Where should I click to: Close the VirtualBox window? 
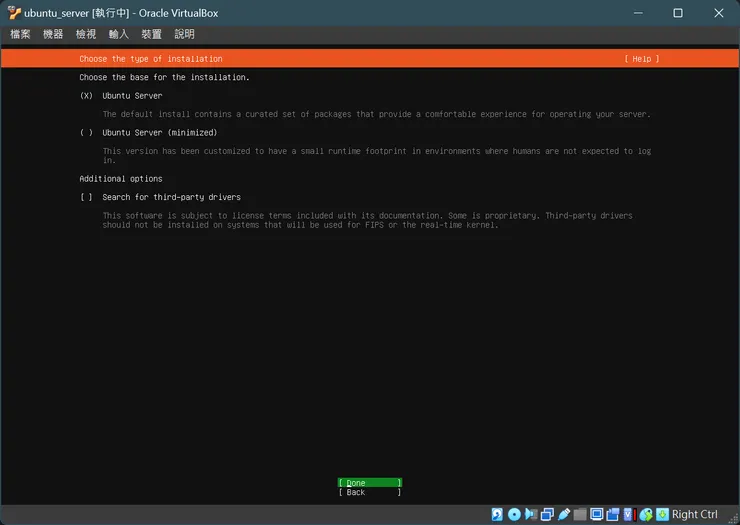point(719,13)
